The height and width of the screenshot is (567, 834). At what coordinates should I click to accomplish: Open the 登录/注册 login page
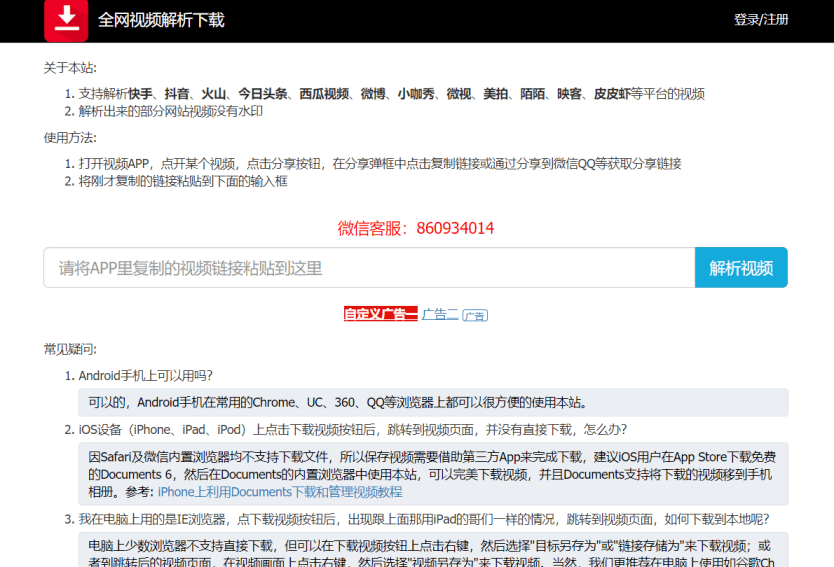click(760, 20)
